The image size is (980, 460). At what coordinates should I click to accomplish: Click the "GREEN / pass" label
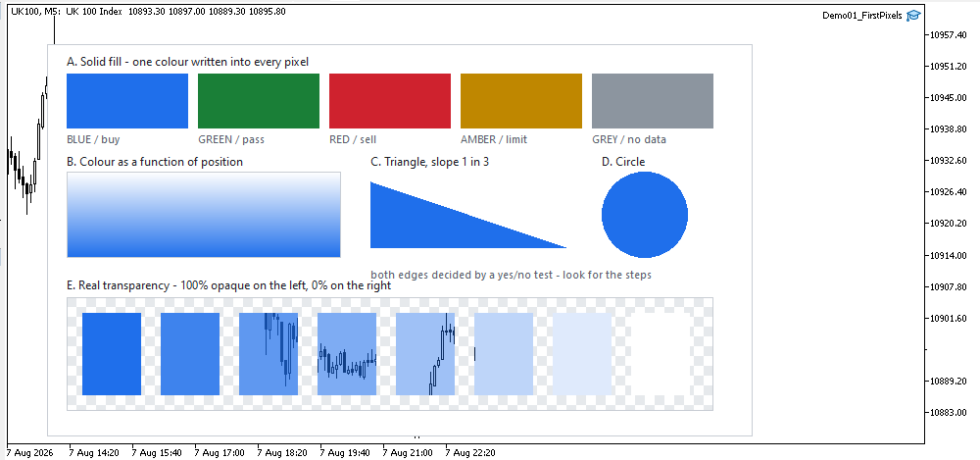[231, 139]
